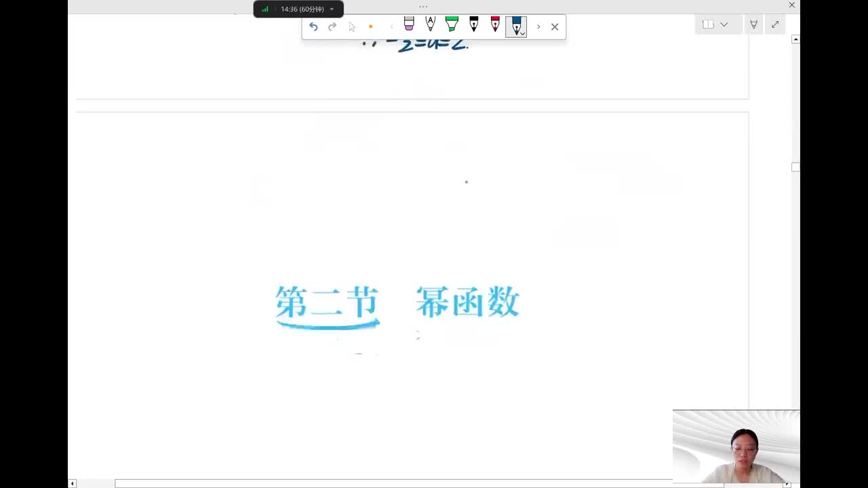Pick the orange dot laser pointer
This screenshot has height=488, width=868.
point(370,26)
